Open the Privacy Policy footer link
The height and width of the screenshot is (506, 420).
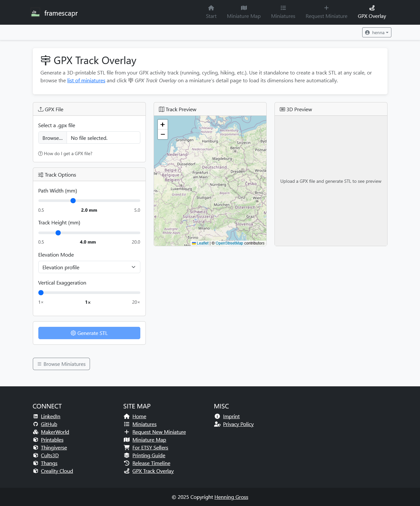click(238, 424)
